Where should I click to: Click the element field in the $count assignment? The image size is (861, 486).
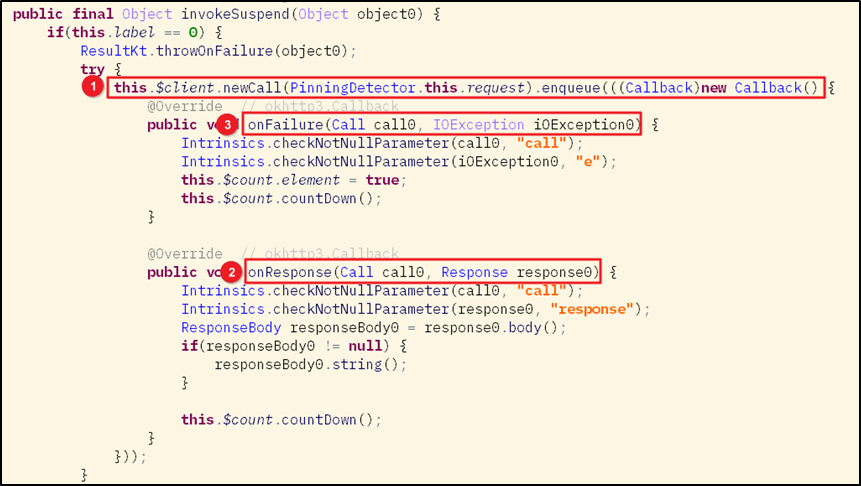(311, 180)
